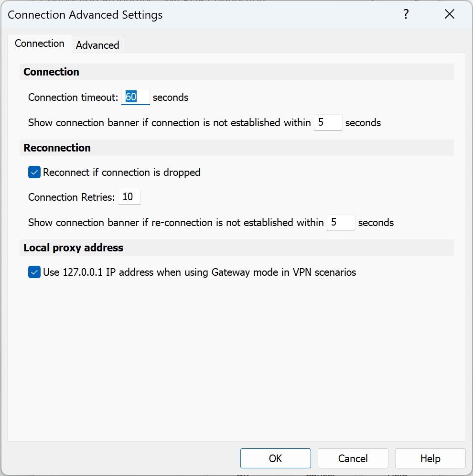Disable the Use 127.0.0.1 IP address checkbox
Viewport: 473px width, 476px height.
click(x=34, y=272)
